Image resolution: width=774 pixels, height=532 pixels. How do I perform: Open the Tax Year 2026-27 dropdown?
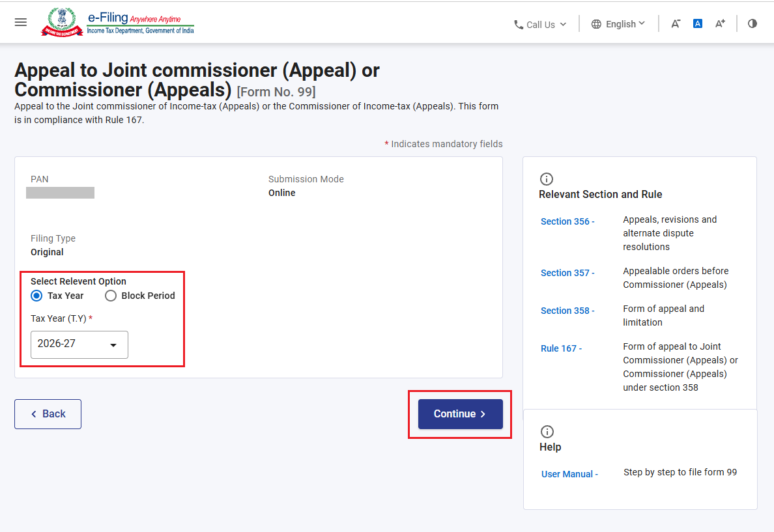[x=79, y=344]
